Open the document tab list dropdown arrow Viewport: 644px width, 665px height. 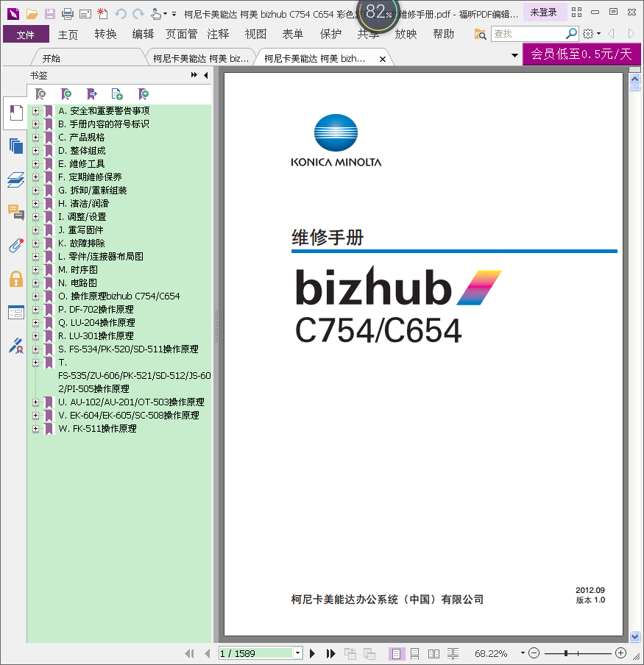tap(514, 55)
